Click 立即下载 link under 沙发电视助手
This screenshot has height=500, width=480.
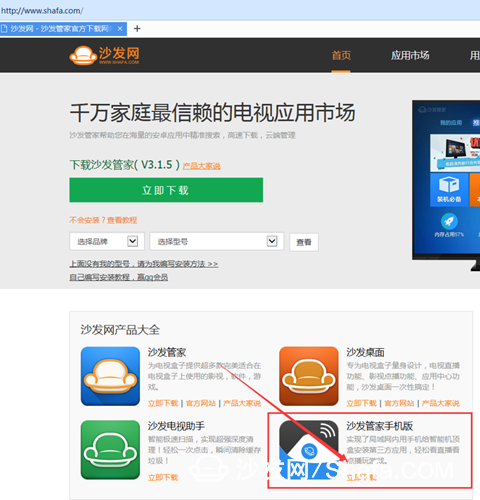coord(163,477)
